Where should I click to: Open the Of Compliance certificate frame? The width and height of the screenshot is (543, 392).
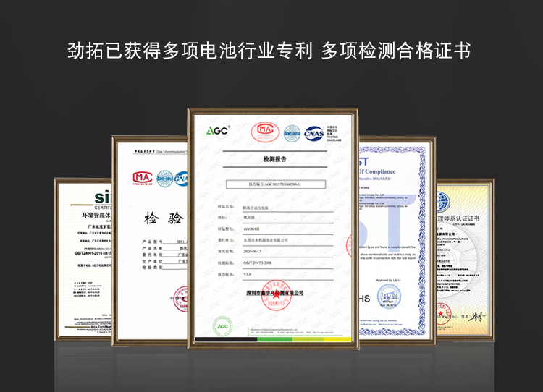pos(397,241)
